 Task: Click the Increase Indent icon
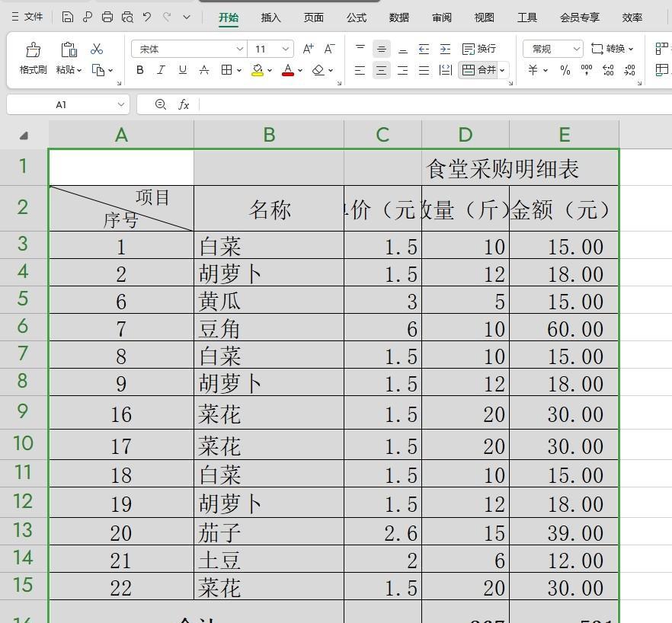pos(445,49)
